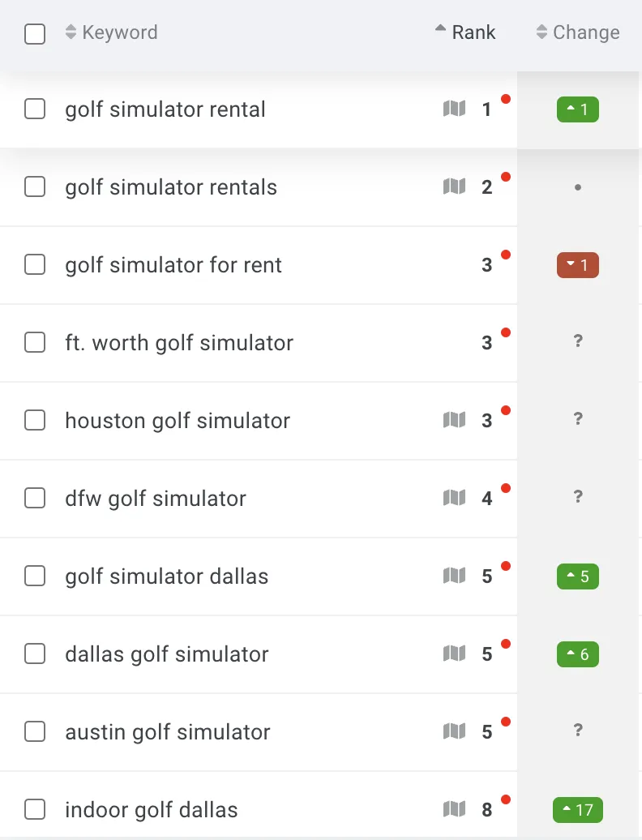Click the green up 17 change badge
Image resolution: width=642 pixels, height=840 pixels.
coord(578,809)
